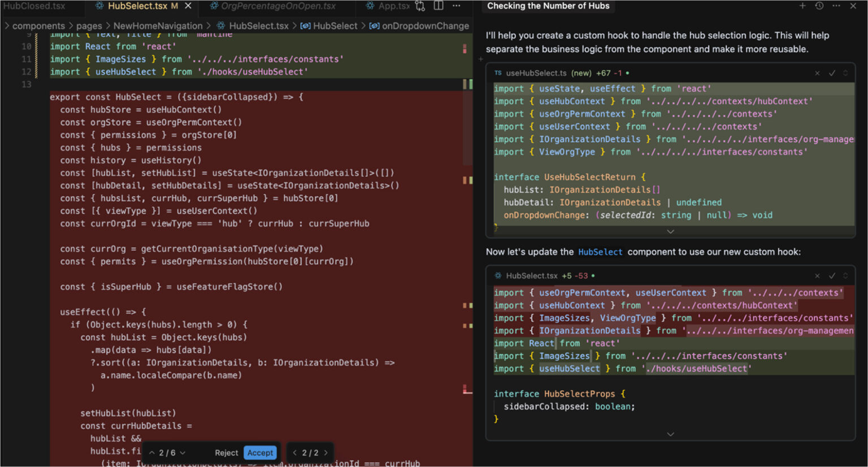Toggle expand arrows on useHubSelect.ts block

[846, 73]
